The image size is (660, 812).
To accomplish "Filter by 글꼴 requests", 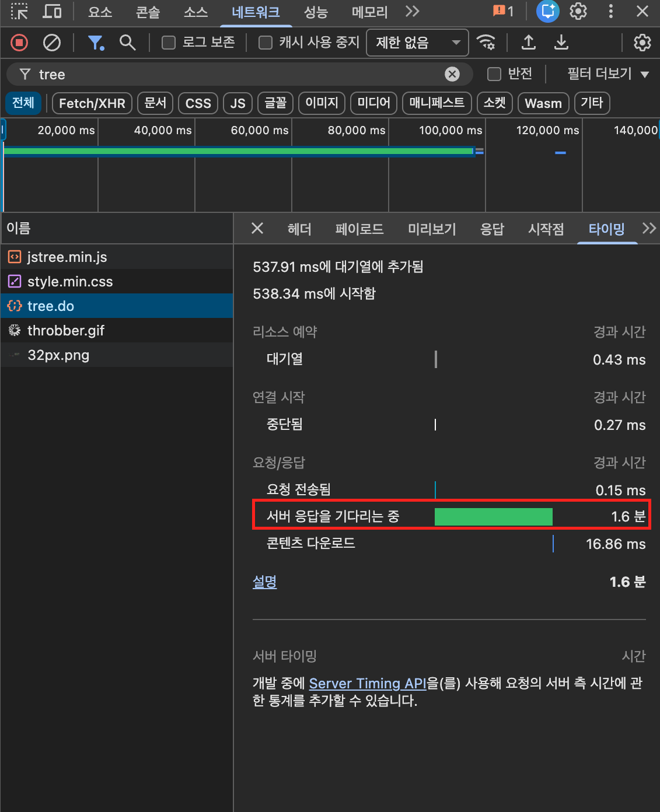I will point(275,103).
